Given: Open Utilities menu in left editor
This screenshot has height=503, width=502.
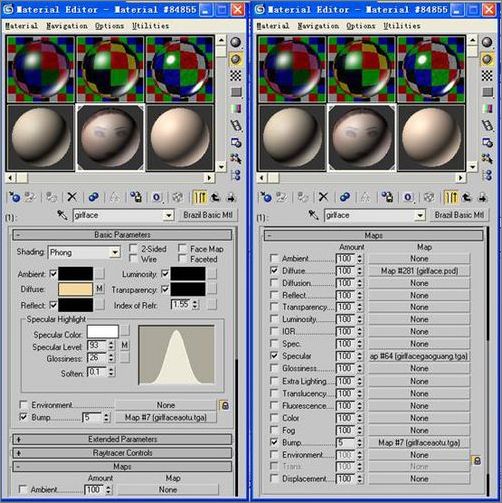Looking at the screenshot, I should pyautogui.click(x=150, y=26).
